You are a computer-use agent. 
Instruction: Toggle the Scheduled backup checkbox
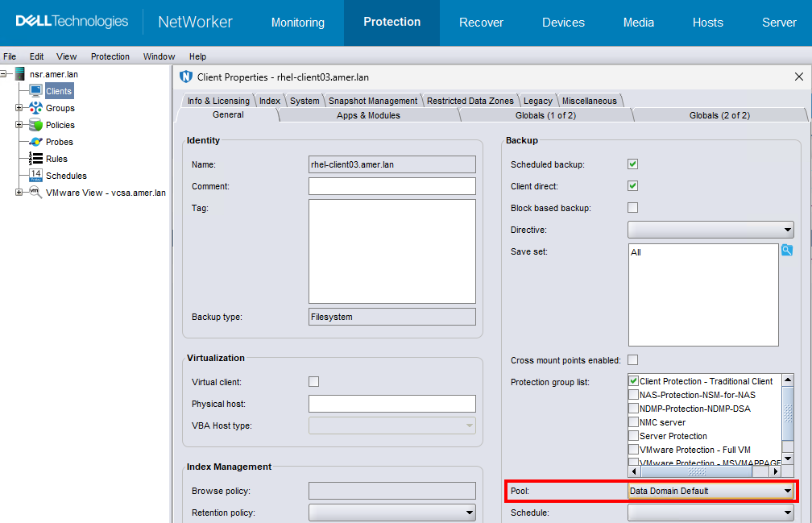[633, 164]
